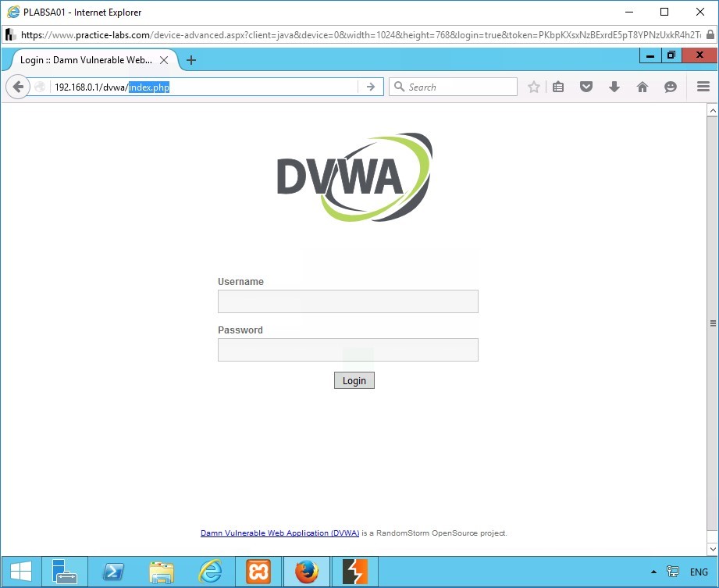
Task: Click the Pocket save icon
Action: click(586, 87)
